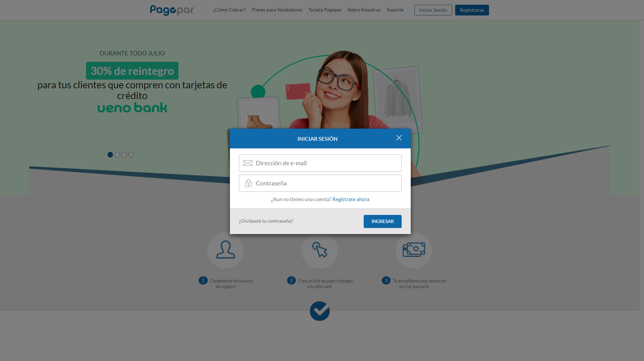Select the fourth carousel slide dot
This screenshot has height=361, width=644.
tap(131, 154)
